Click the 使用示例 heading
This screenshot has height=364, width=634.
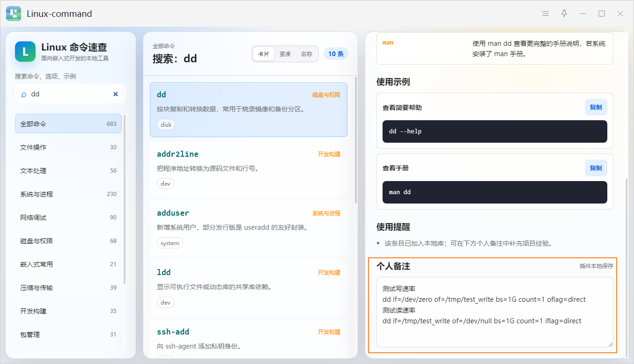click(x=393, y=82)
